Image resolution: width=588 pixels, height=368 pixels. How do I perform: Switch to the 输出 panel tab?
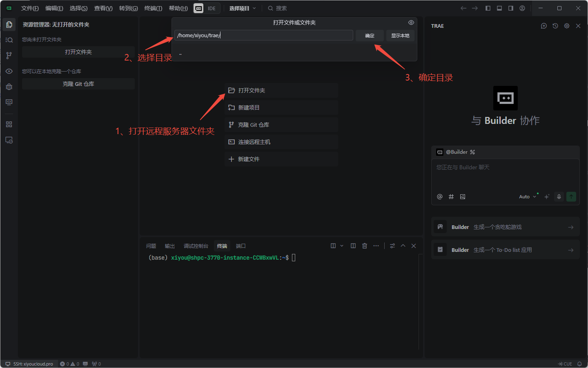(170, 246)
